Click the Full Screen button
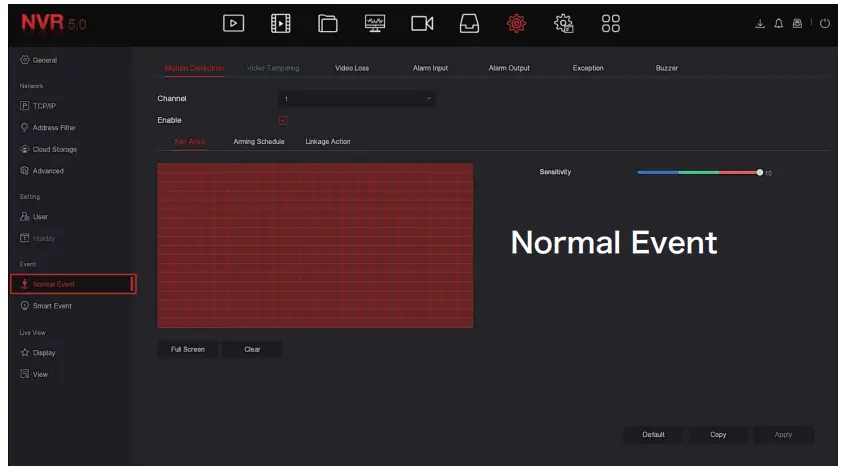 pos(188,349)
